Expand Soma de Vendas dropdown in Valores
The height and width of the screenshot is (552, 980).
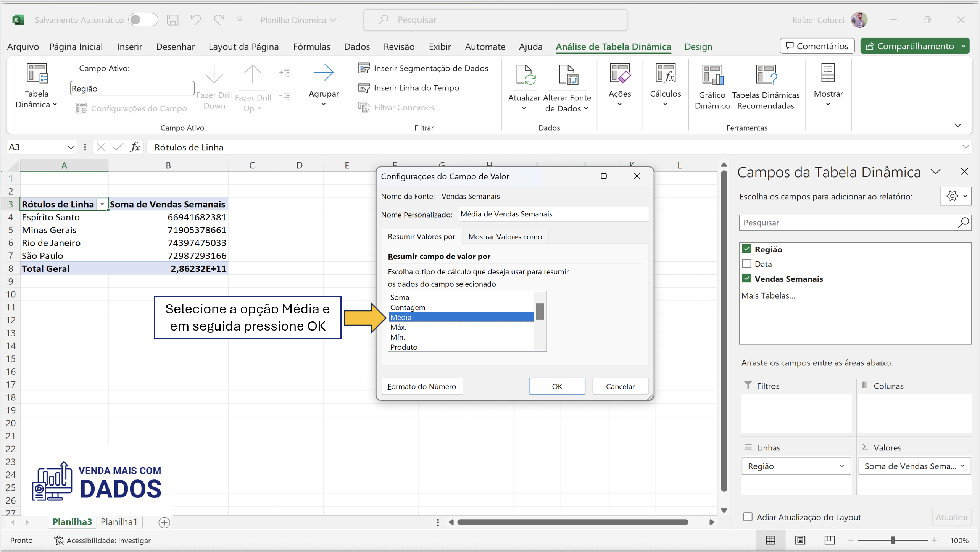point(962,466)
